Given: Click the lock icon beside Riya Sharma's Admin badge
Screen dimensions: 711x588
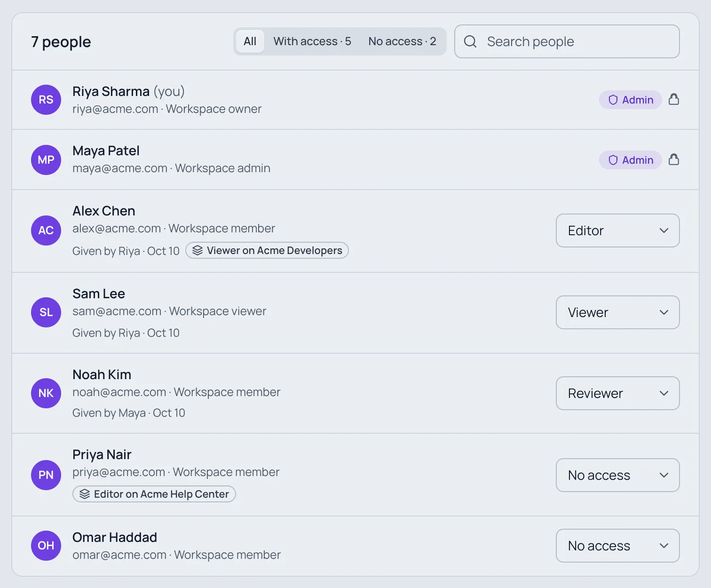Looking at the screenshot, I should [674, 99].
